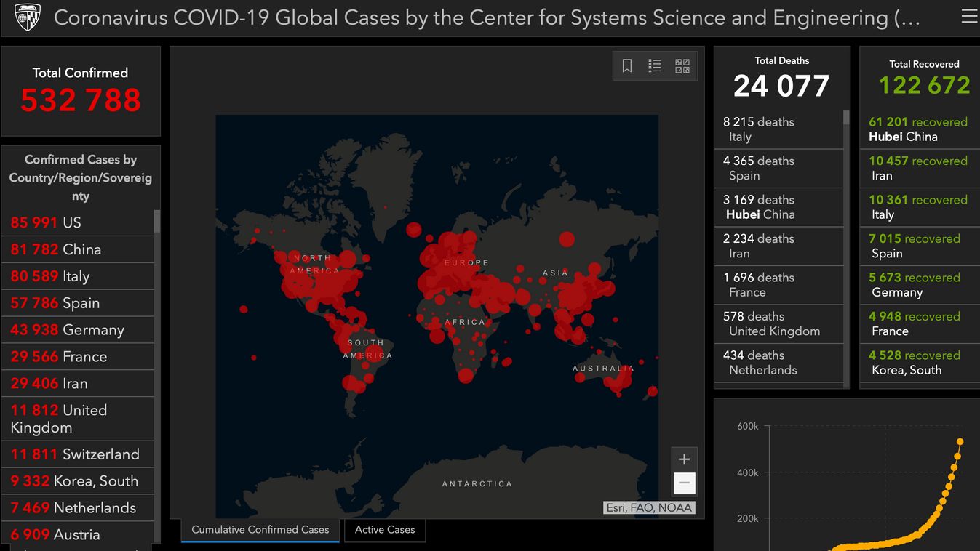Switch to the Active Cases tab
The image size is (980, 551).
385,530
